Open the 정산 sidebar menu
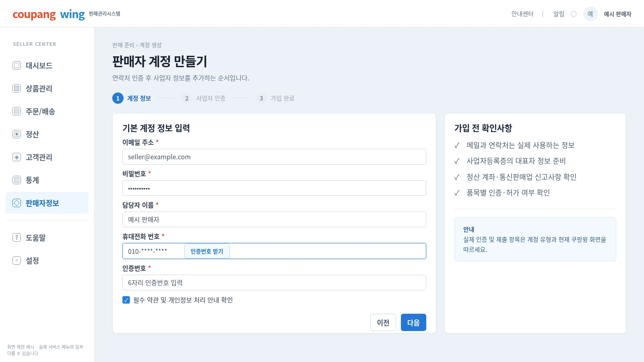 point(47,134)
